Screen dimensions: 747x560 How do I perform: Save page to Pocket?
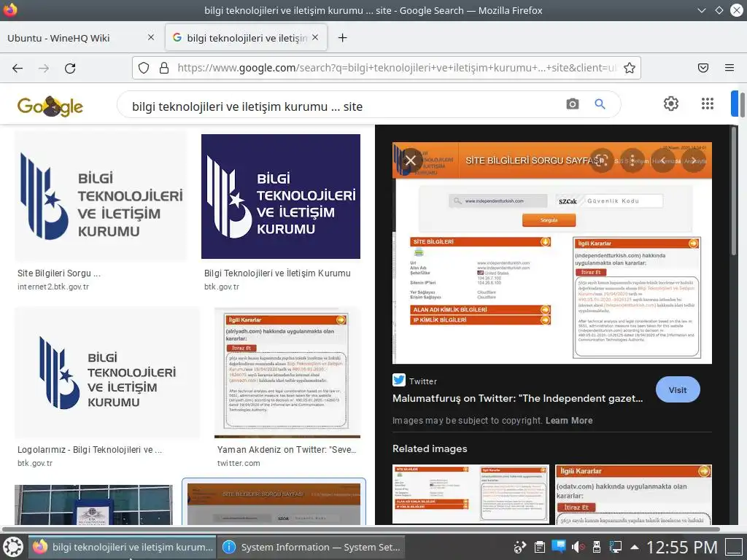pyautogui.click(x=703, y=68)
